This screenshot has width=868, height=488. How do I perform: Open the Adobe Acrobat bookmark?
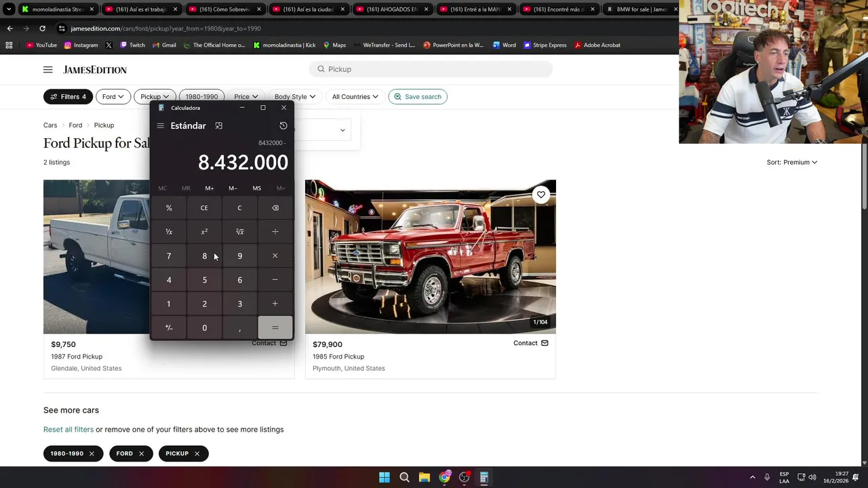pos(597,45)
